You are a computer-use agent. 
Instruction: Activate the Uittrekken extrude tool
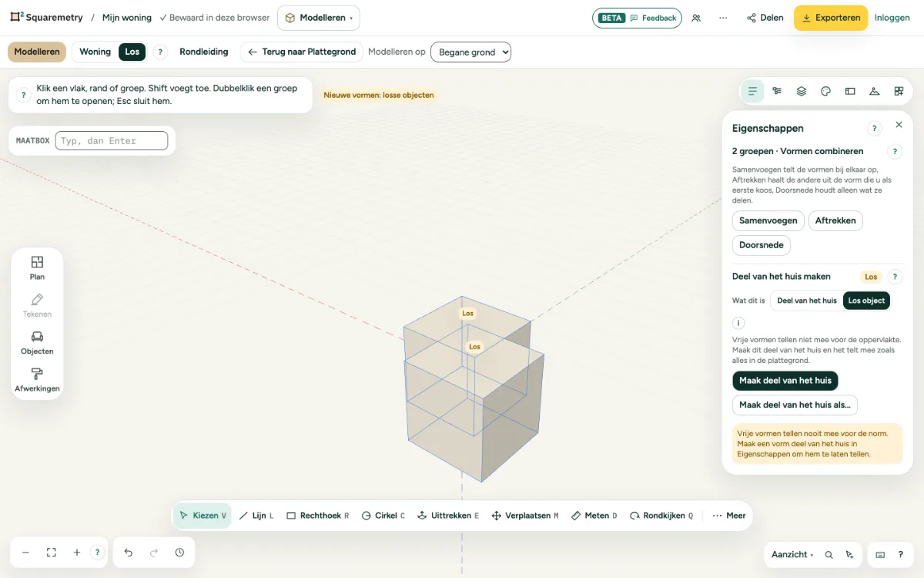pyautogui.click(x=448, y=516)
